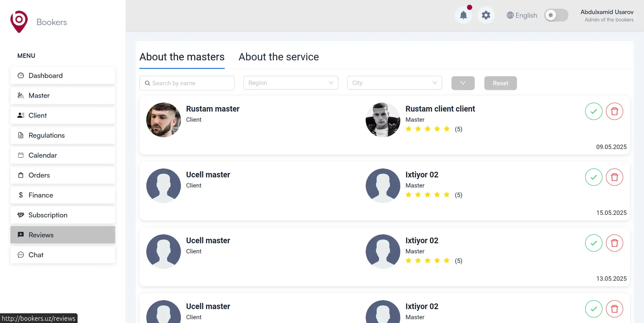Change language from English

pos(522,15)
